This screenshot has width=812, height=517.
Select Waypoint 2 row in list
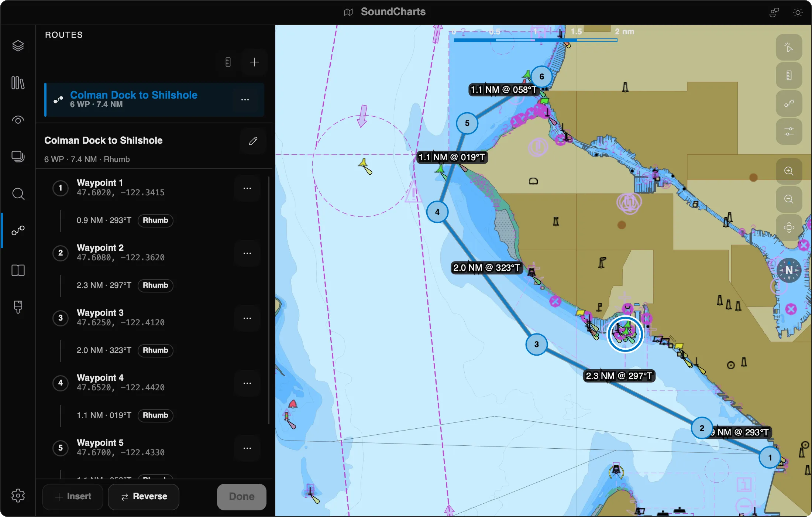(154, 253)
